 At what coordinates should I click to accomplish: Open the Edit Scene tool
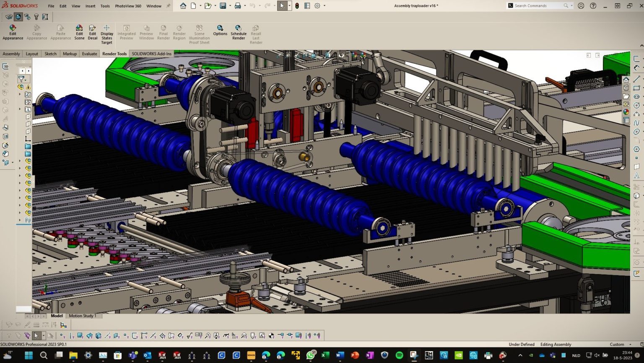(79, 31)
